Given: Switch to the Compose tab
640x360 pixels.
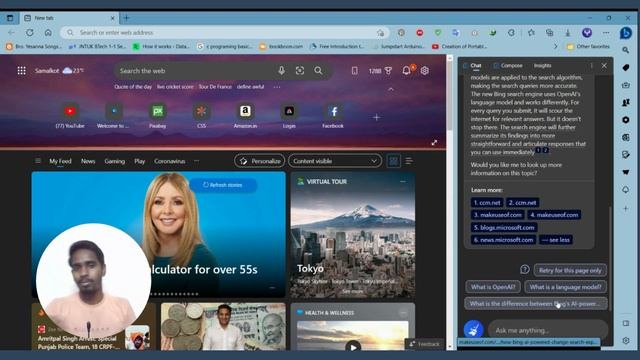Looking at the screenshot, I should [508, 66].
